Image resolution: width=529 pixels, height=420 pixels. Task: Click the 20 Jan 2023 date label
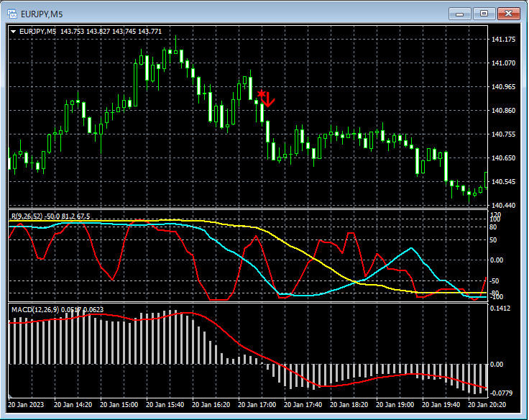coord(27,405)
